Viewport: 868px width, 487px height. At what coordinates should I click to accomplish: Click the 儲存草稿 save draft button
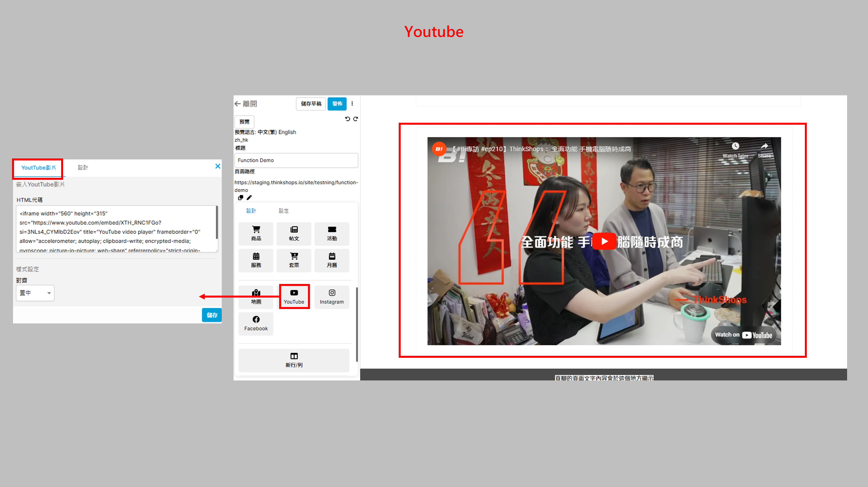pyautogui.click(x=311, y=103)
